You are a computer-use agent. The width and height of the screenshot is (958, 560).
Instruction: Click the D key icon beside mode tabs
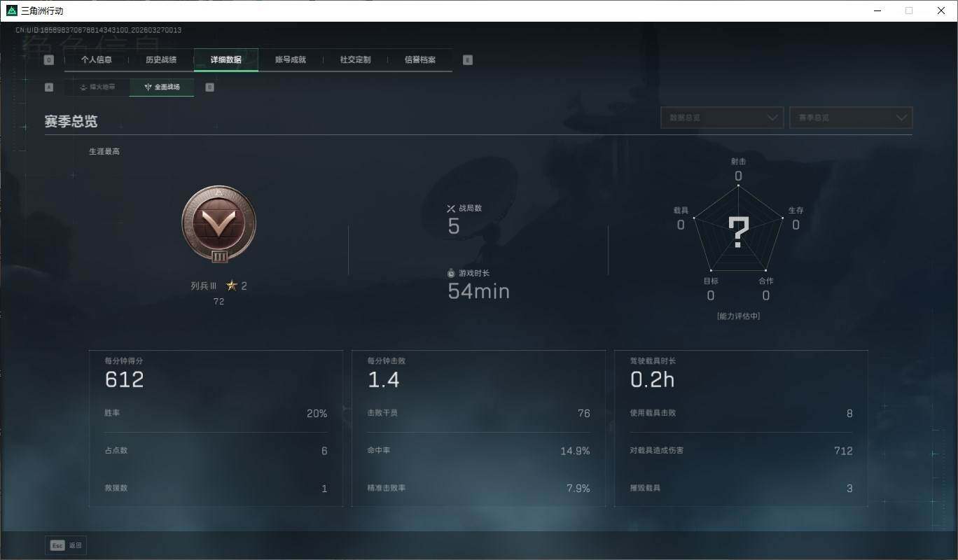[209, 87]
